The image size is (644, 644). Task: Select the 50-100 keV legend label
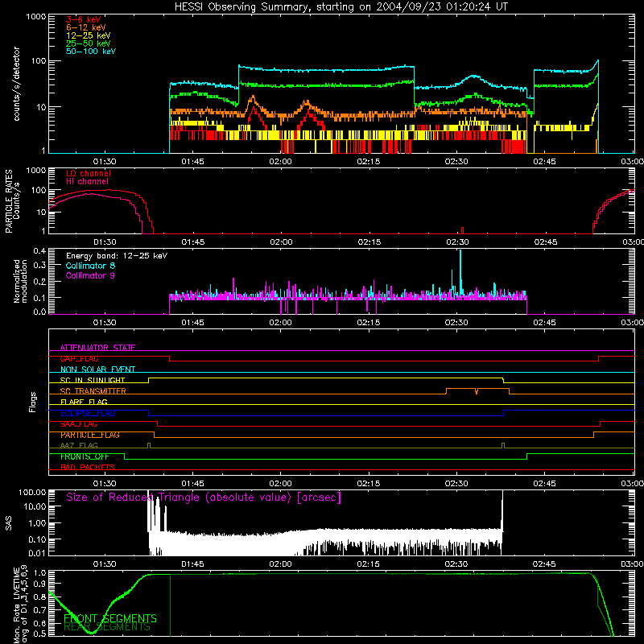click(91, 52)
